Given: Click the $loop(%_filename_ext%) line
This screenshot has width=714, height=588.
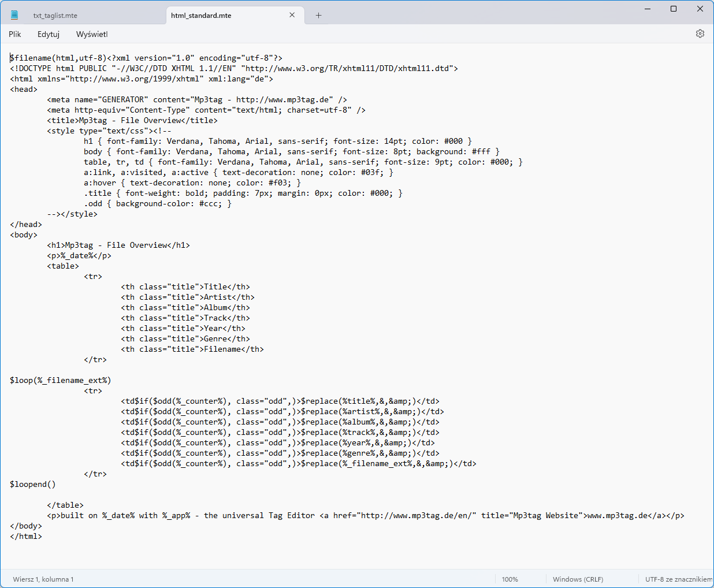Looking at the screenshot, I should point(61,380).
